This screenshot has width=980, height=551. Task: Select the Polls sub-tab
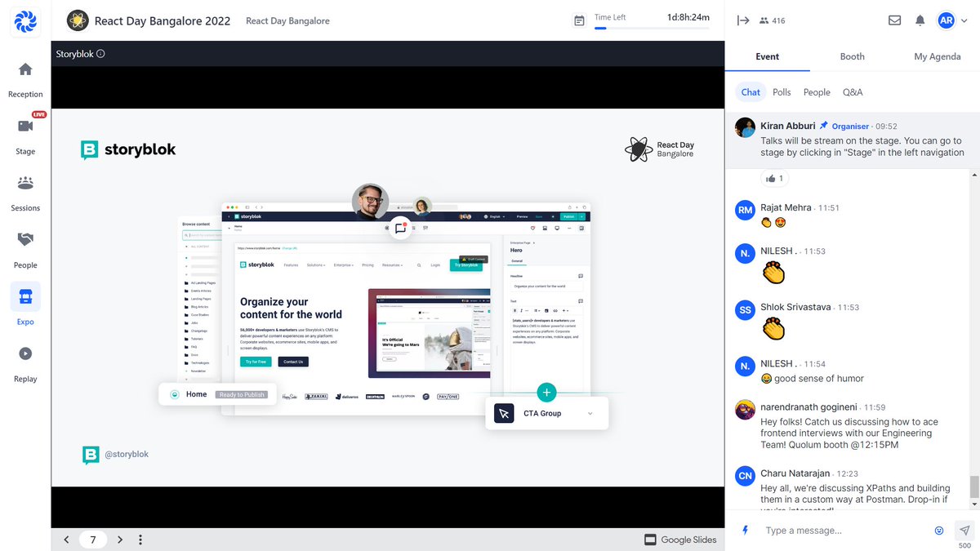pyautogui.click(x=782, y=92)
